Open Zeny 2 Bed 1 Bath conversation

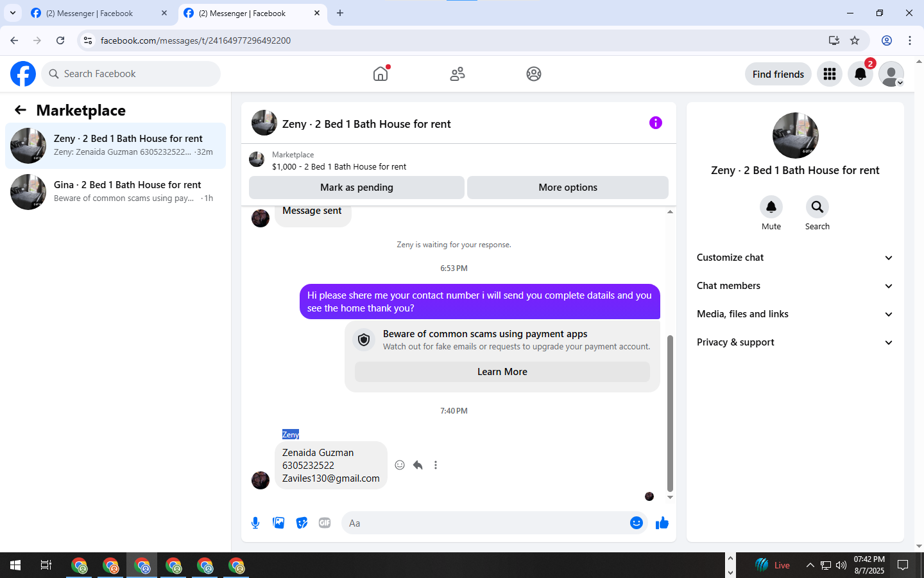point(116,146)
